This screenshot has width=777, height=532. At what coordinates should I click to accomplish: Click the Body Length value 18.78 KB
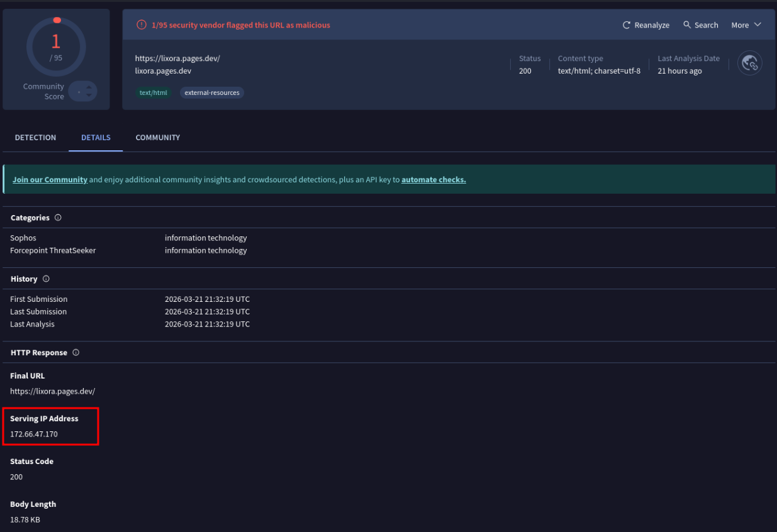[25, 520]
